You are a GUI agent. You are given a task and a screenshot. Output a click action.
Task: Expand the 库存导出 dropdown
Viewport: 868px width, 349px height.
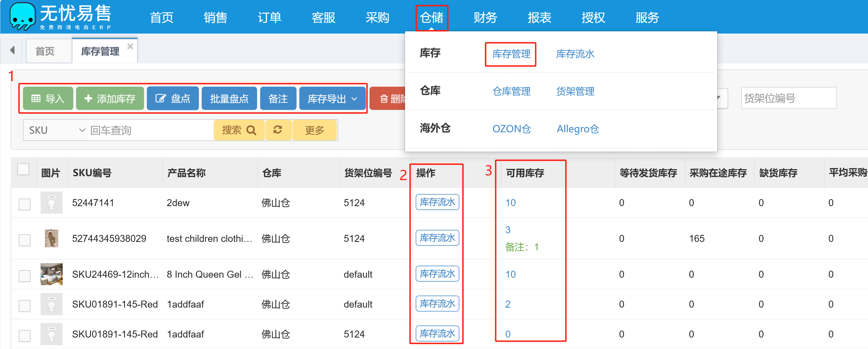[332, 99]
